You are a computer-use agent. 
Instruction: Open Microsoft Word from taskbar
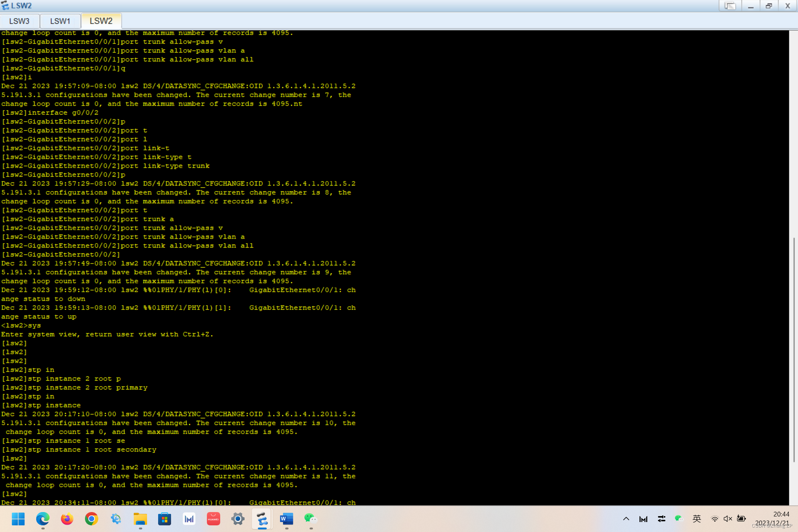tap(286, 519)
